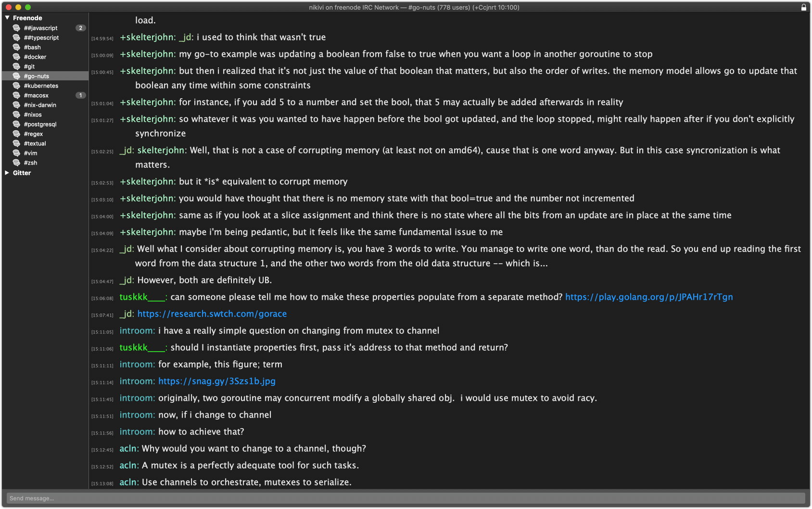Click the chat bubble icon beside ##javascript
Image resolution: width=812 pixels, height=509 pixels.
pyautogui.click(x=16, y=28)
